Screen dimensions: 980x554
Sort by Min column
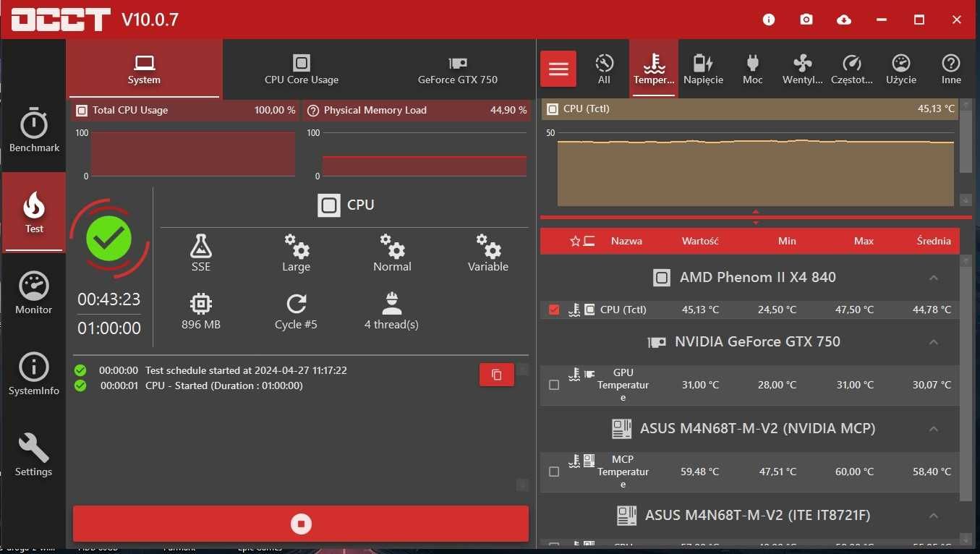coord(787,241)
